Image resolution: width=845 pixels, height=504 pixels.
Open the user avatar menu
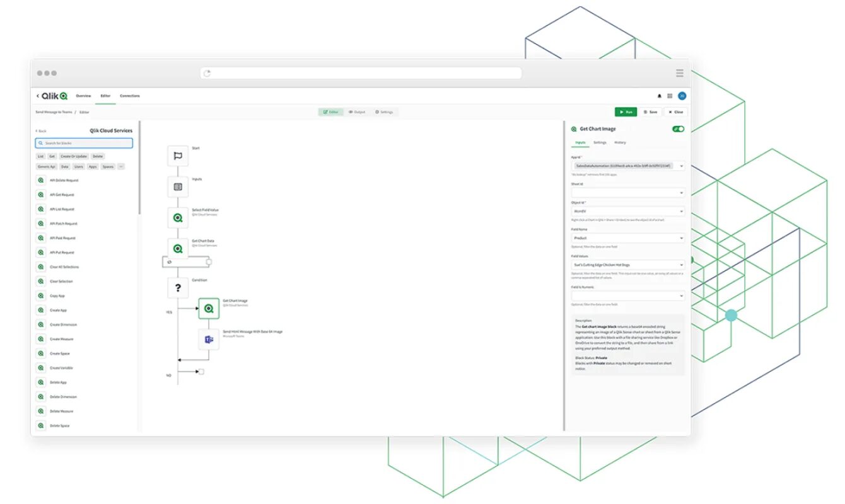click(682, 96)
